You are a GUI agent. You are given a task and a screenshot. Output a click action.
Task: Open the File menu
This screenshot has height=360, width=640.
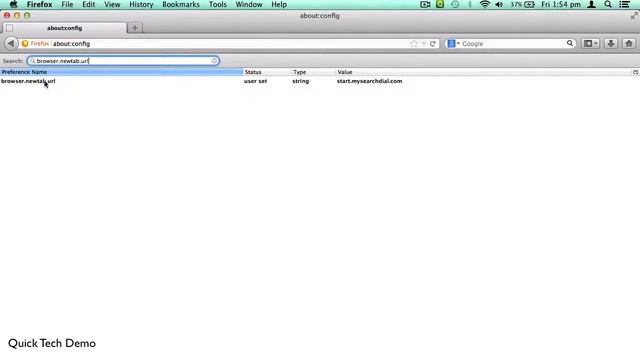click(x=67, y=4)
